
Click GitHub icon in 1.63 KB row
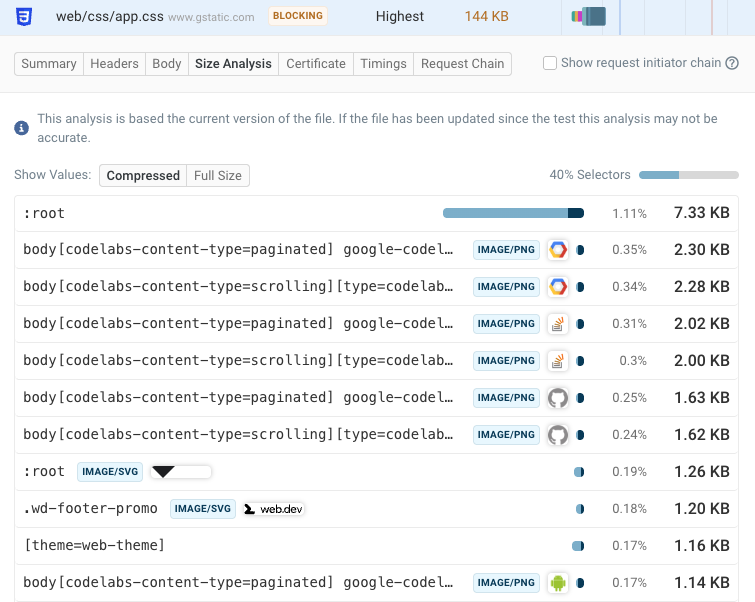click(x=558, y=398)
